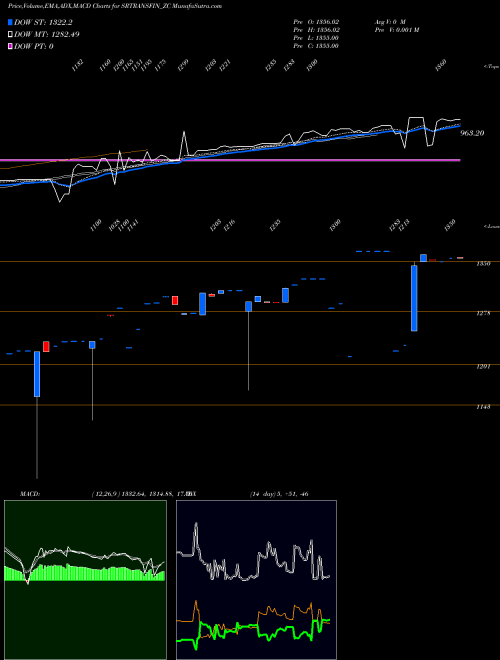500x660 pixels.
Task: Select the 'DOW MT: 1282.49' legend text
Action: click(47, 34)
